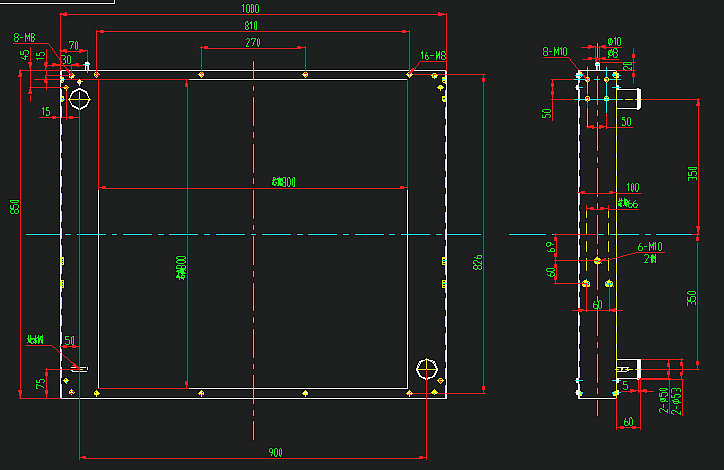Select the 100 width dimension in side view
This screenshot has width=724, height=470.
point(632,187)
